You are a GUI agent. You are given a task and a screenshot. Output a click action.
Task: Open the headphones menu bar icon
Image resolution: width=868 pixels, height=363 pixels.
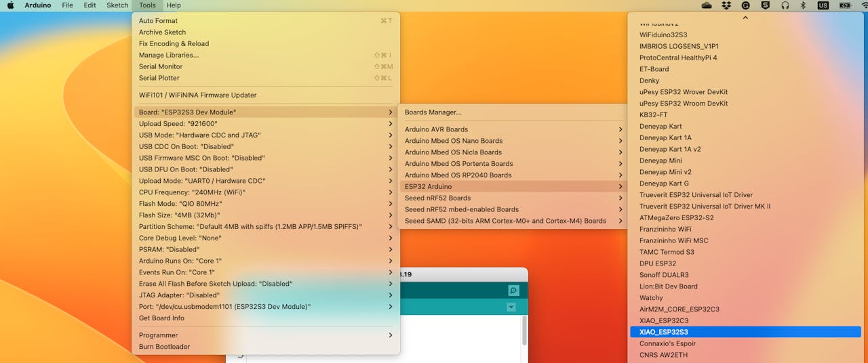tap(785, 5)
